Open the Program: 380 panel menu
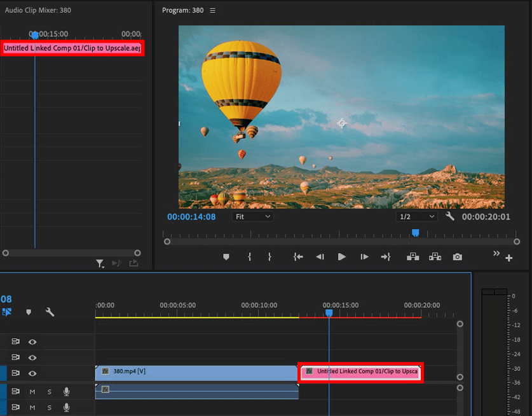This screenshot has height=416, width=532. coord(213,11)
